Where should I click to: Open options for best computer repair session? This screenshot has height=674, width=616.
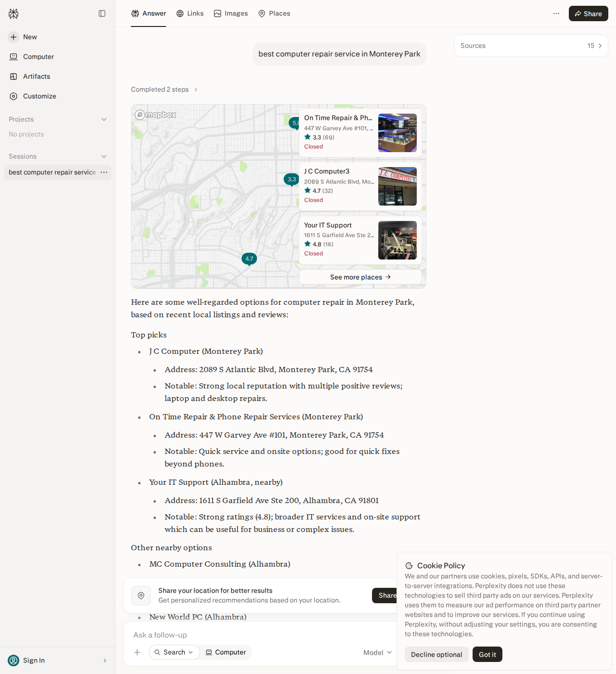104,172
